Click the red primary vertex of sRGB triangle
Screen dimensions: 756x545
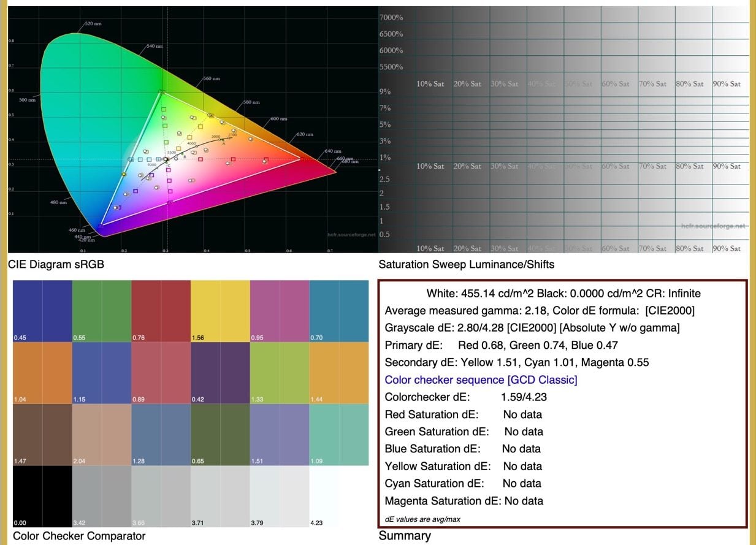click(300, 158)
